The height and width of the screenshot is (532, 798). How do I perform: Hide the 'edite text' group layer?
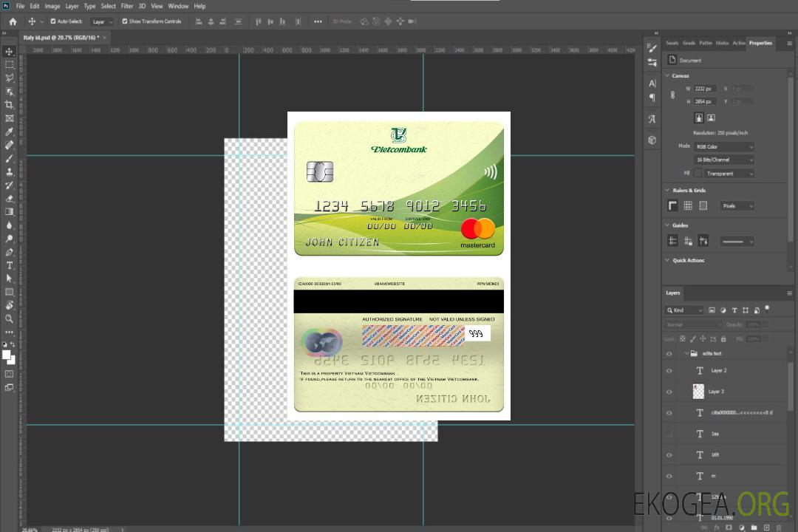click(x=669, y=354)
